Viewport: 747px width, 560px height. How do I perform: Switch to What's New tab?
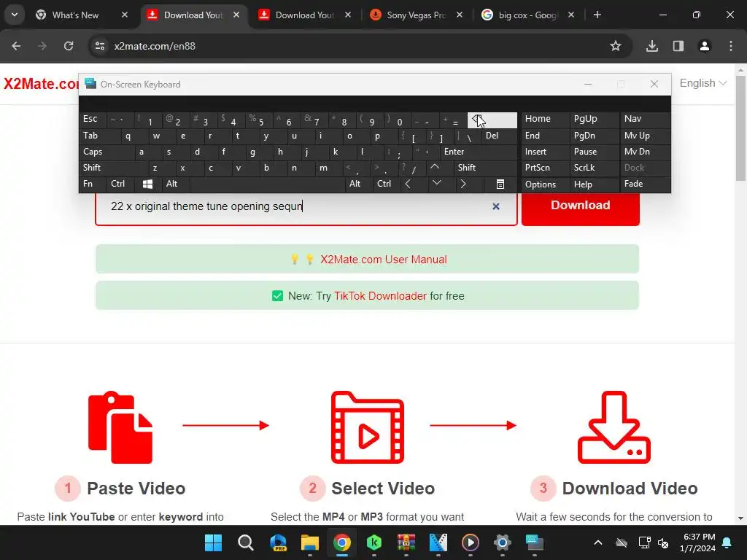(82, 15)
